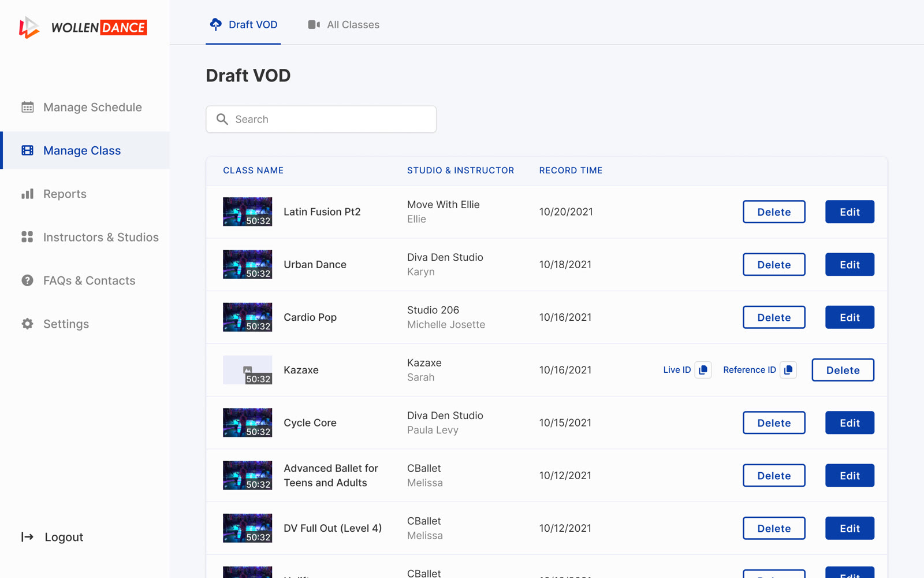Open the DV Full Out video thumbnail

click(248, 528)
